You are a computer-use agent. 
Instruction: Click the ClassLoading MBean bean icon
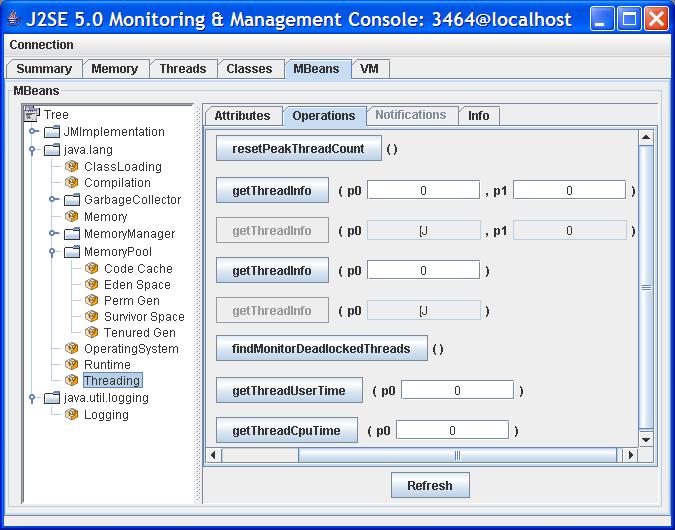click(72, 167)
